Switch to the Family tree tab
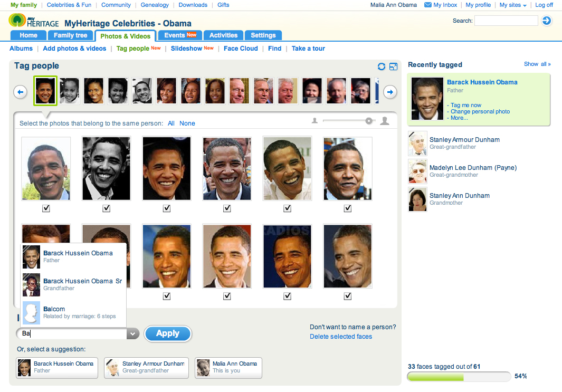 pos(71,35)
